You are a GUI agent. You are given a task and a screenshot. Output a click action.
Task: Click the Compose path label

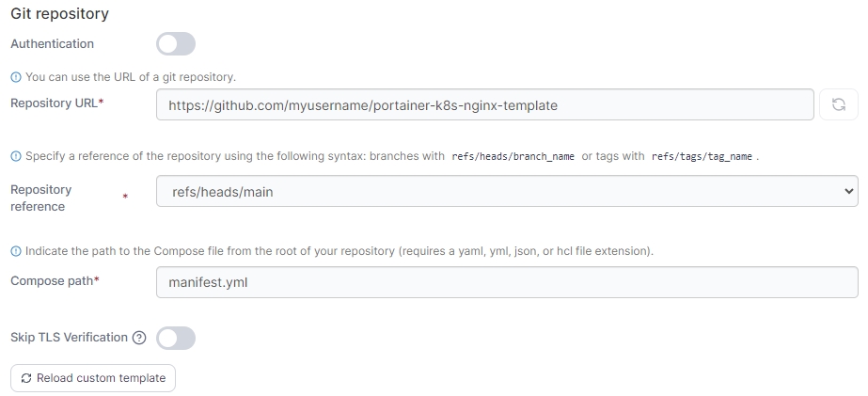click(54, 281)
